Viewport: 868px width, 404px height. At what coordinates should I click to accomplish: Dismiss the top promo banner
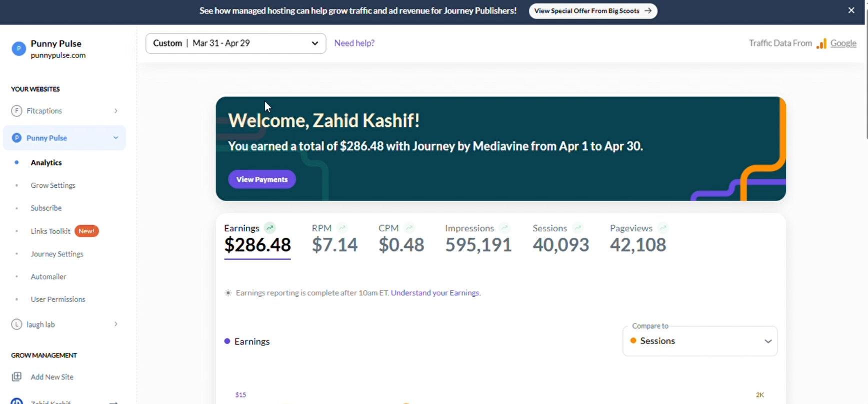point(851,10)
